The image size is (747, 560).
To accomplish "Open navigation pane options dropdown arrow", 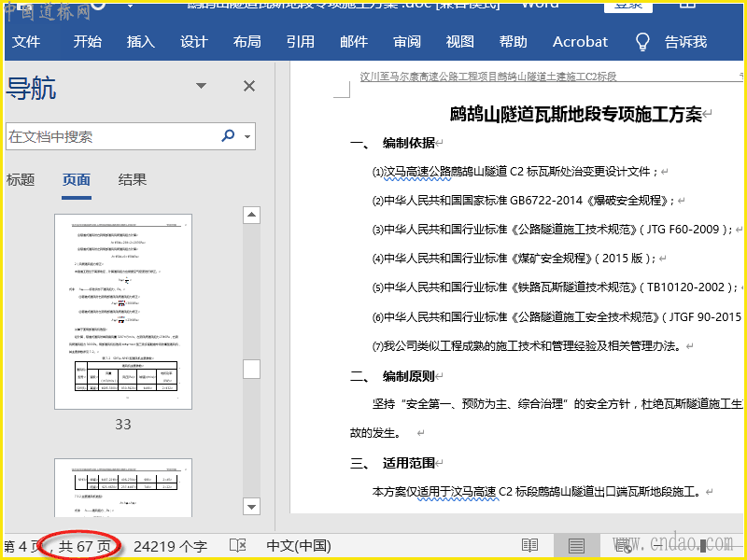I will pyautogui.click(x=201, y=86).
